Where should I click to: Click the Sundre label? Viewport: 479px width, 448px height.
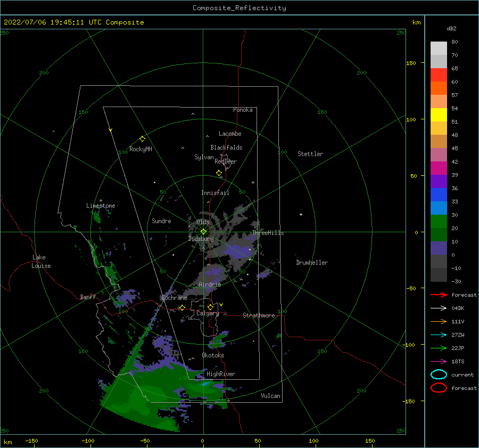click(x=161, y=221)
